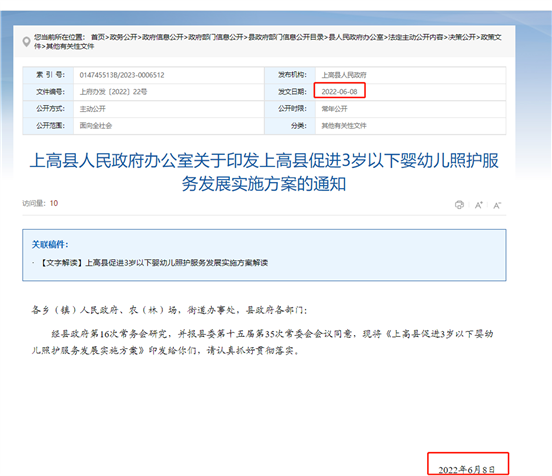Go to 首页 in the breadcrumb
The width and height of the screenshot is (552, 476).
coord(98,37)
